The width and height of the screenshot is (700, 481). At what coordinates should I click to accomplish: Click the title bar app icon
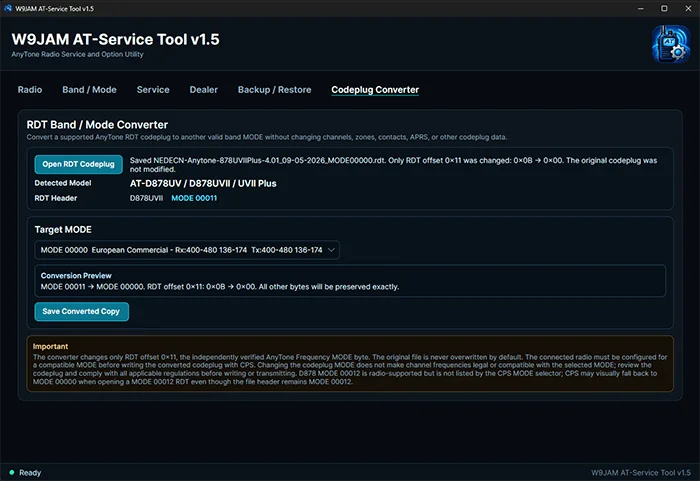coord(8,8)
